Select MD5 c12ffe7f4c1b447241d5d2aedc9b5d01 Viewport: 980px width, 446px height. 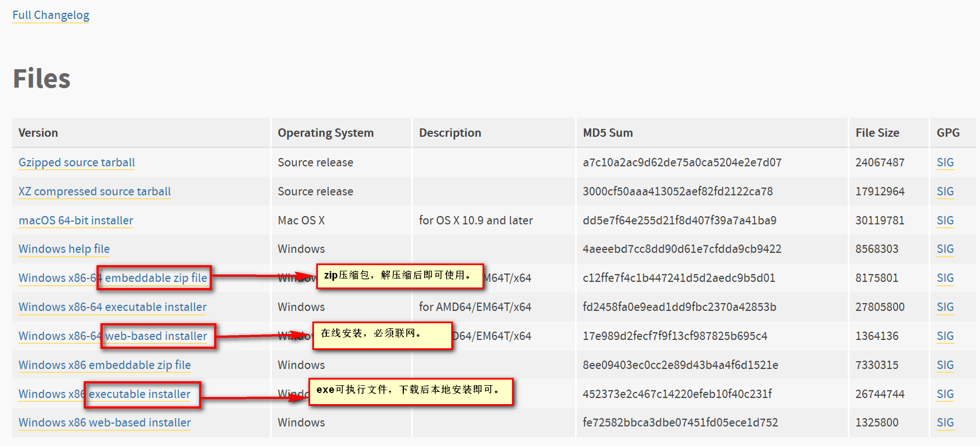[679, 278]
